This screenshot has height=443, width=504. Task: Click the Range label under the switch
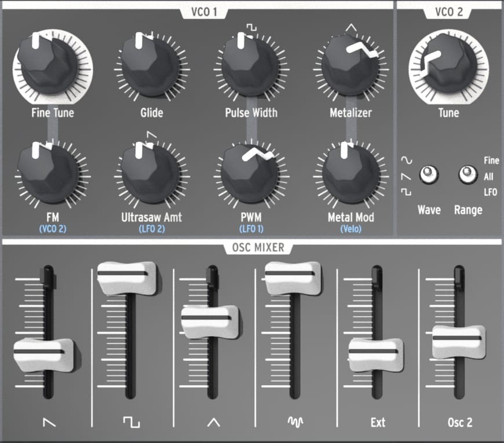tap(468, 210)
